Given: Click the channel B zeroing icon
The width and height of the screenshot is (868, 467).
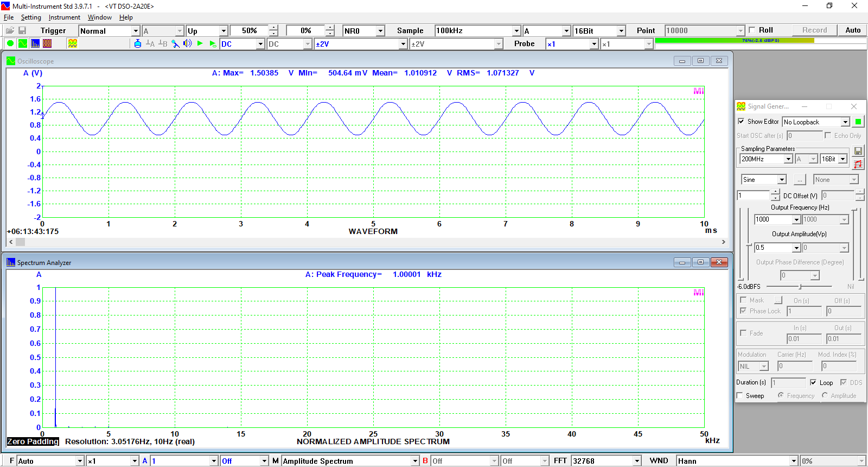Looking at the screenshot, I should 163,43.
